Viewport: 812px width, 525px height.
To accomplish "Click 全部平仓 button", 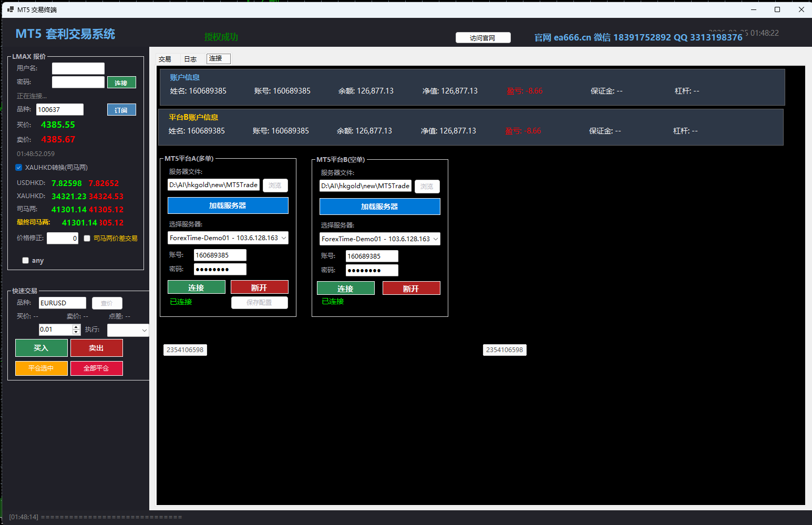I will (97, 368).
